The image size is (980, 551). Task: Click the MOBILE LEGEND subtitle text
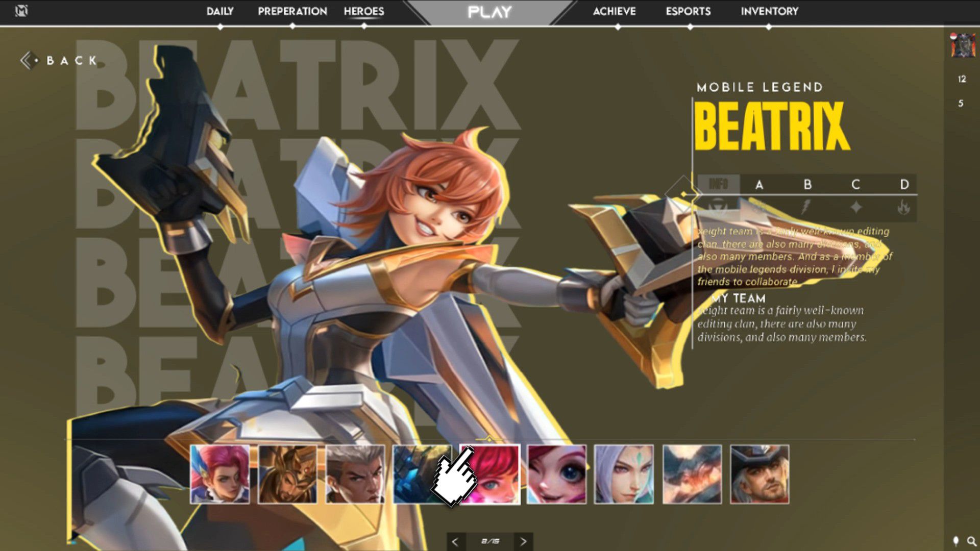759,87
